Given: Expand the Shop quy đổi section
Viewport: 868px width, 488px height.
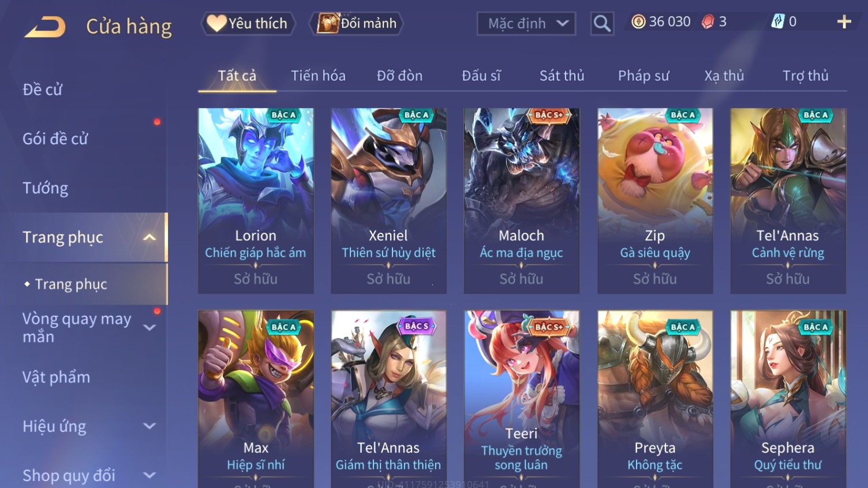Looking at the screenshot, I should 149,475.
